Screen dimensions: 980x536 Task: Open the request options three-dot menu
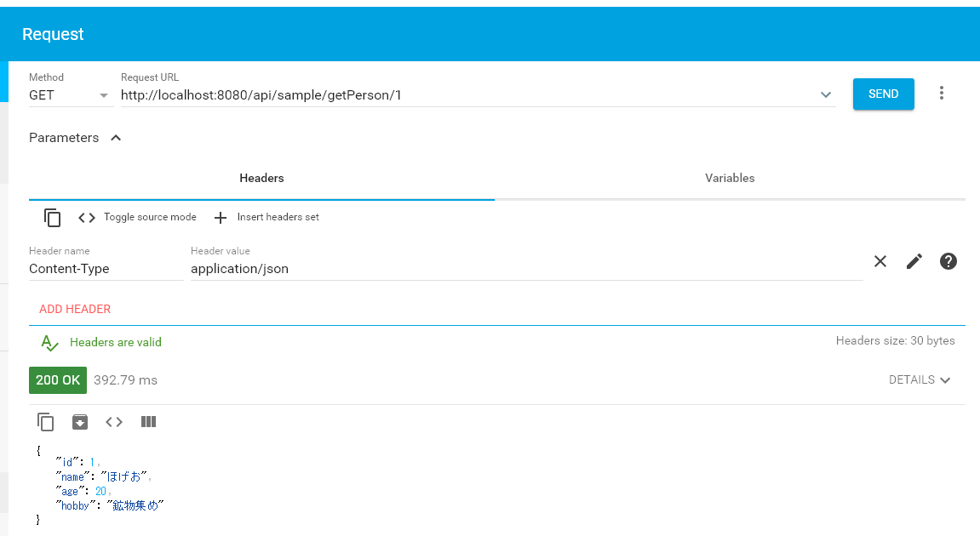tap(941, 93)
